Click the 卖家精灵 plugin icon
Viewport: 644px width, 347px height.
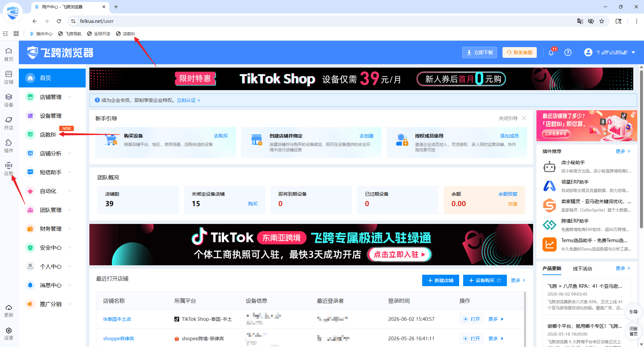[550, 205]
